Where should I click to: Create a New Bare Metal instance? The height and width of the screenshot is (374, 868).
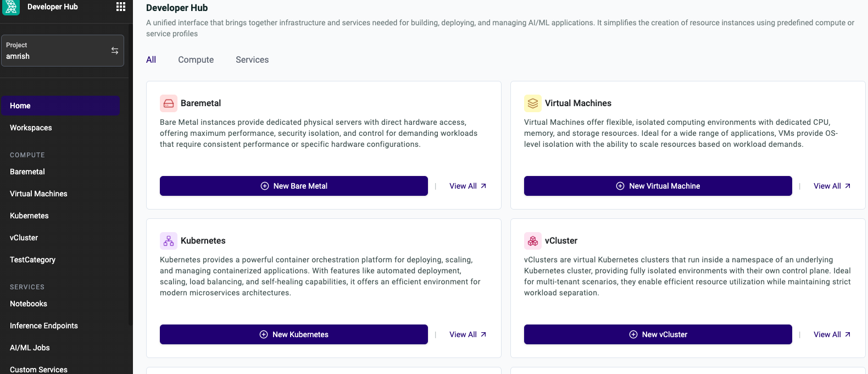294,186
